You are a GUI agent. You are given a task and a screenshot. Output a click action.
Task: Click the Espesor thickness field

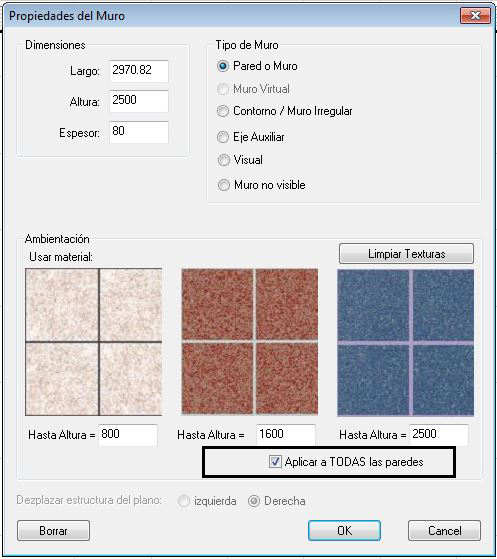point(139,132)
